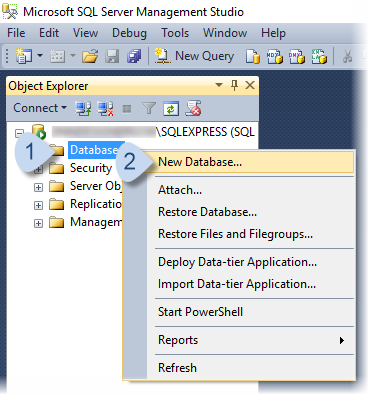Click the Database Engine Query icon
The image size is (369, 395).
(x=252, y=56)
